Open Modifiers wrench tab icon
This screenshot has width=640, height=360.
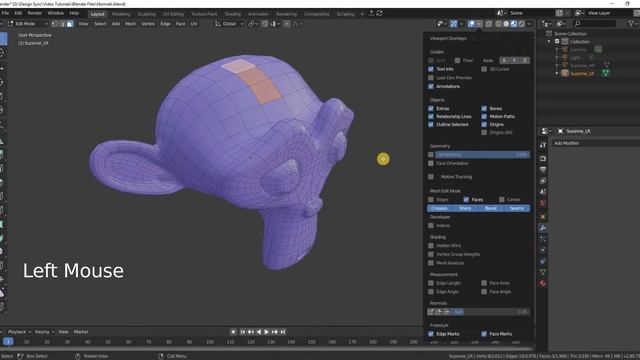tap(543, 228)
